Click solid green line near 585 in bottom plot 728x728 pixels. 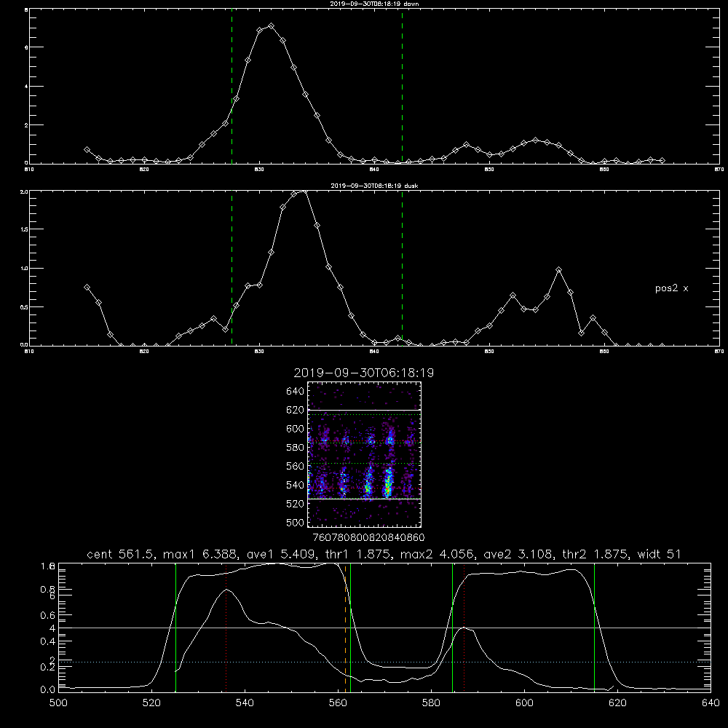pos(452,627)
